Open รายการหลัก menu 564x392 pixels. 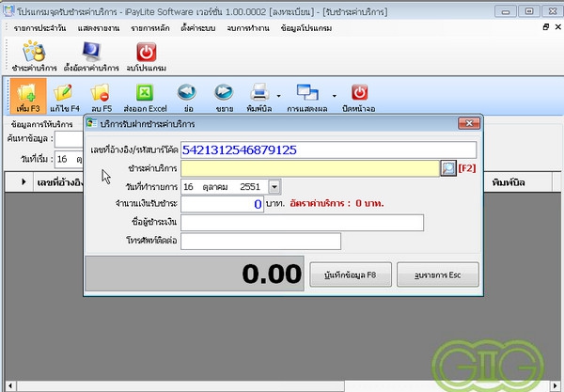tap(150, 28)
